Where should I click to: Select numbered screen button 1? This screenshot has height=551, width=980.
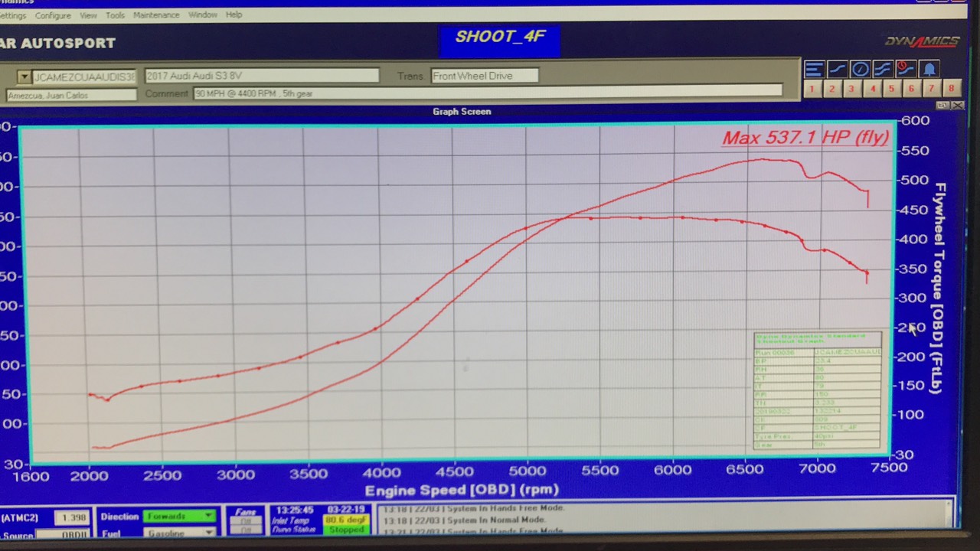[x=812, y=89]
